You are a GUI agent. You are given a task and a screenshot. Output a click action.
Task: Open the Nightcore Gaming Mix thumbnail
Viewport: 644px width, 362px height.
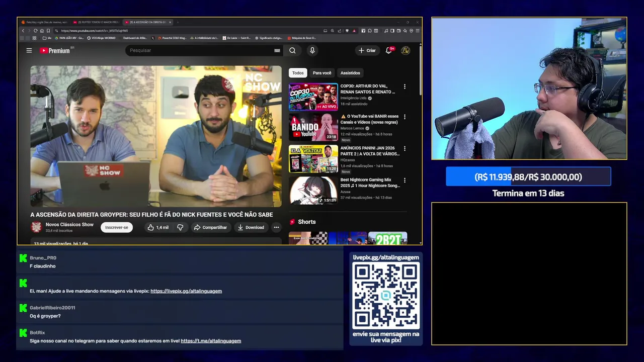tap(313, 190)
